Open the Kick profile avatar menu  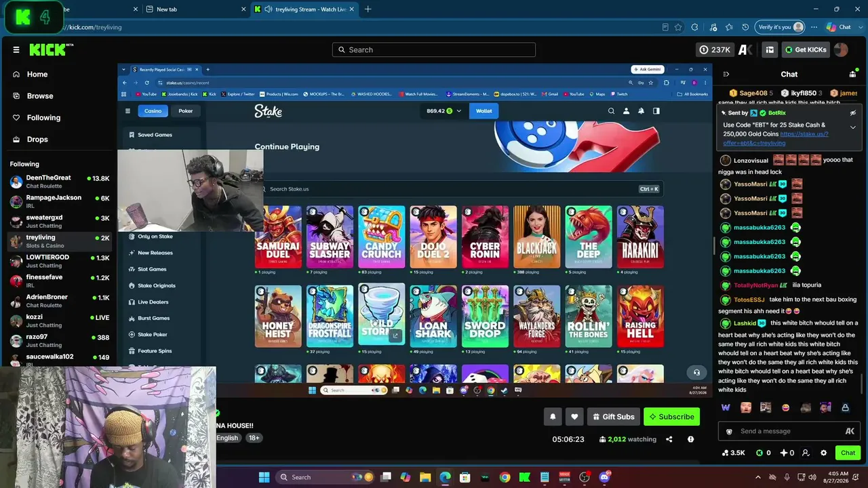pyautogui.click(x=841, y=49)
